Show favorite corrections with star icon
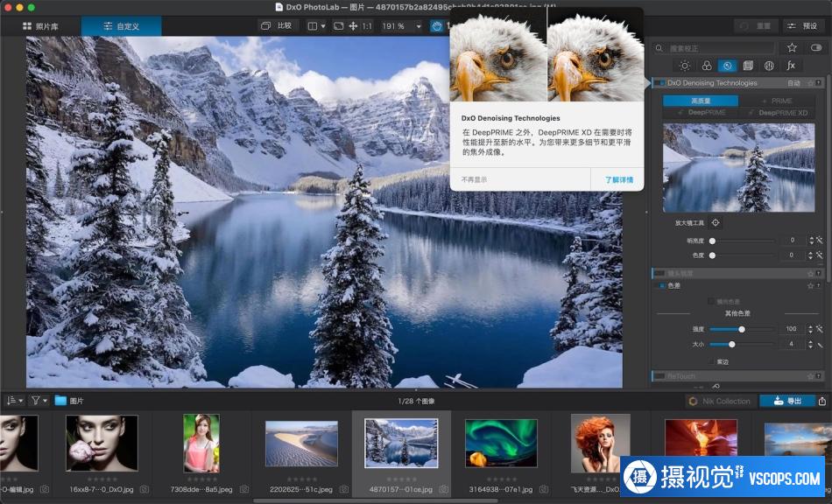Screen dimensions: 832x504 [x=792, y=48]
